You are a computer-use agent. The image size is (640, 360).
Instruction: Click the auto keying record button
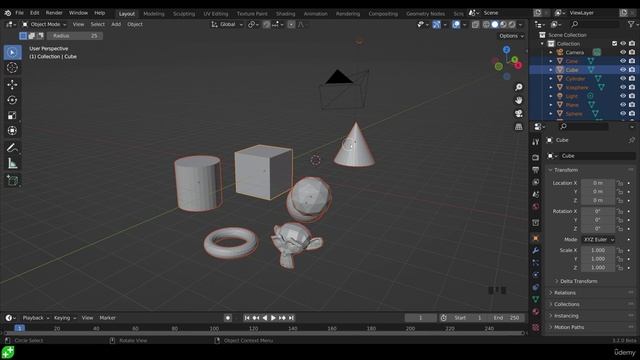(x=228, y=318)
